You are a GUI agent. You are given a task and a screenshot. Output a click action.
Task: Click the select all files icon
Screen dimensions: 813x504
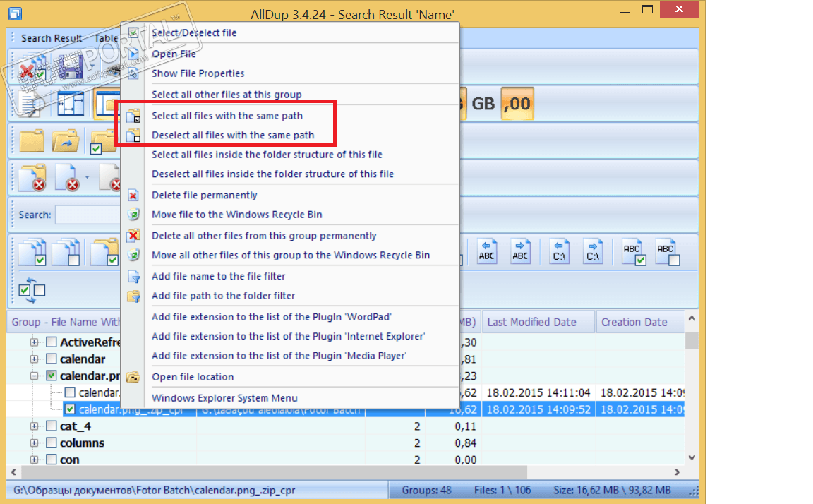[x=32, y=253]
